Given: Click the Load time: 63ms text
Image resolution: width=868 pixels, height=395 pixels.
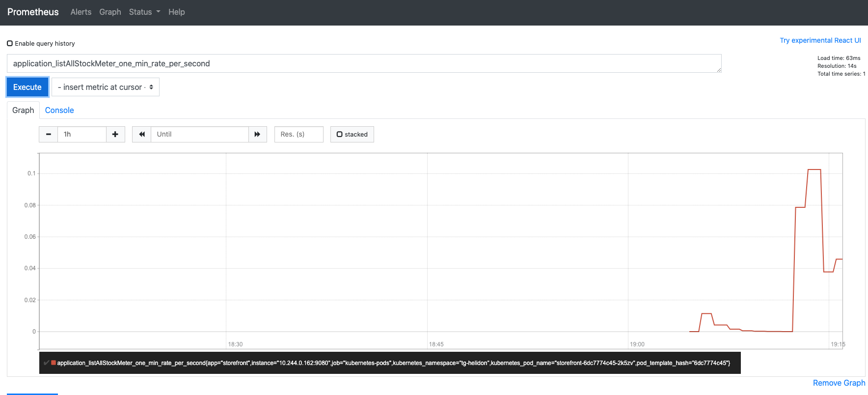Looking at the screenshot, I should coord(839,58).
